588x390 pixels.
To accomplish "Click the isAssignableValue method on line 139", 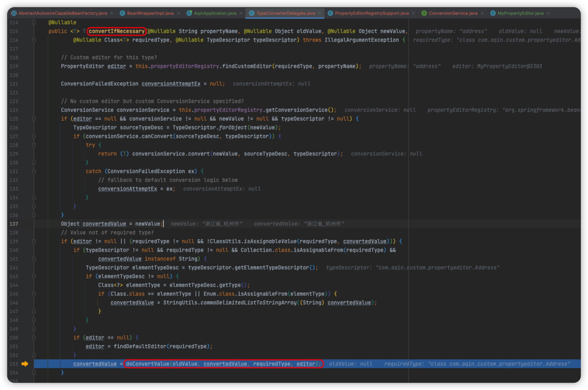I will [270, 241].
